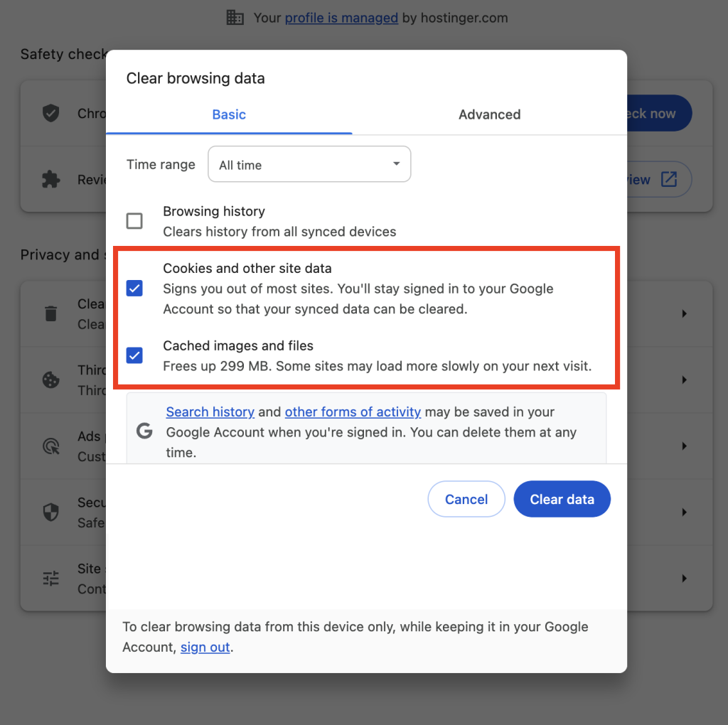Click the trash can icon

point(51,313)
